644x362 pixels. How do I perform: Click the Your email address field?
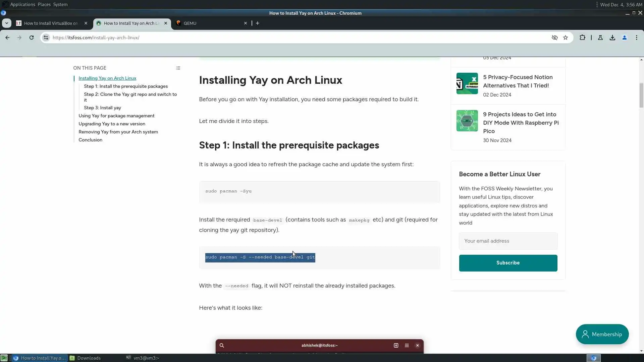[508, 241]
